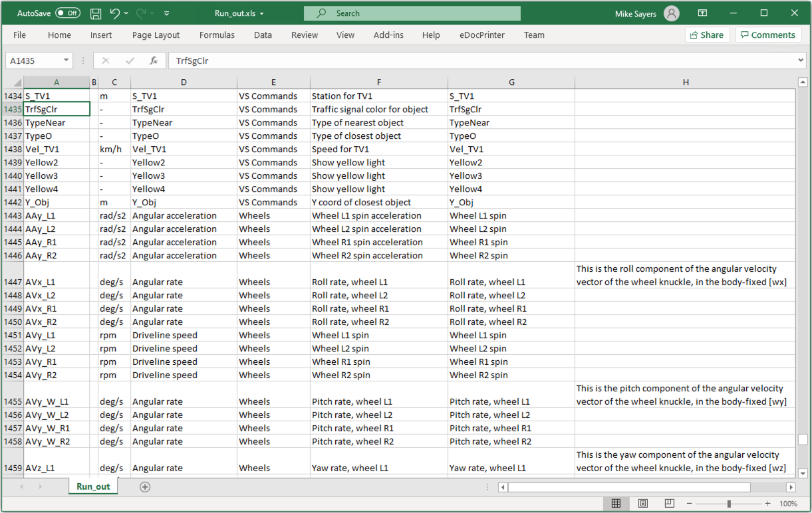
Task: Click the 'Wheel L1 spin acceleration' cell
Action: tap(379, 215)
